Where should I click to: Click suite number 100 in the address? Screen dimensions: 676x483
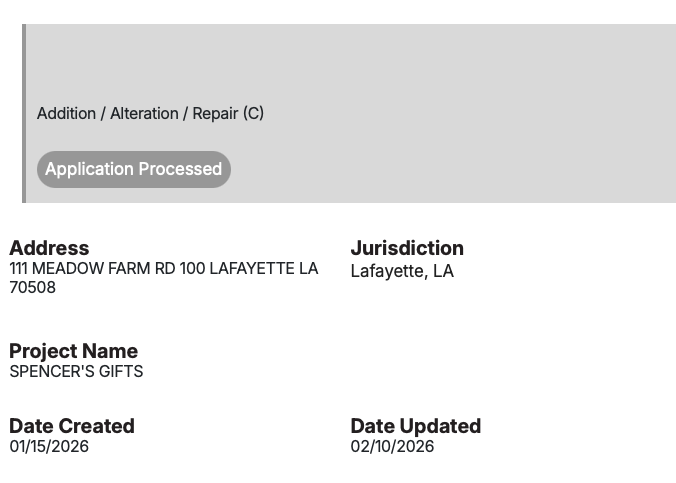[x=192, y=269]
